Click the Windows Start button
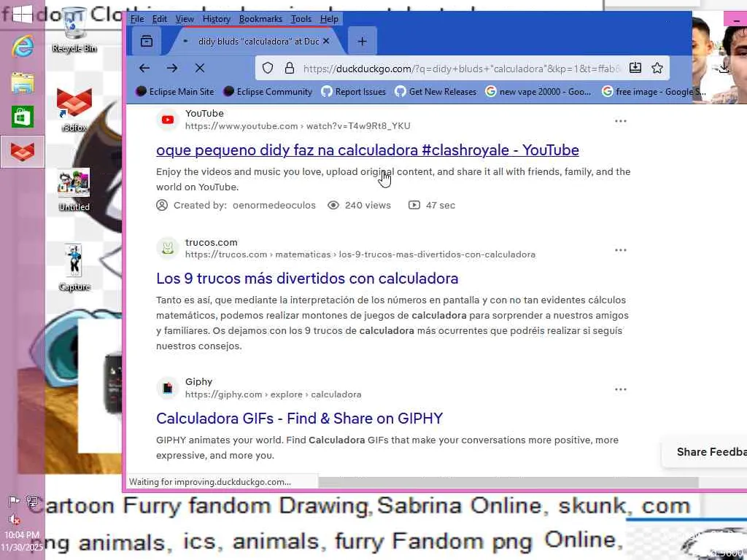Viewport: 747px width, 560px height. 23,15
